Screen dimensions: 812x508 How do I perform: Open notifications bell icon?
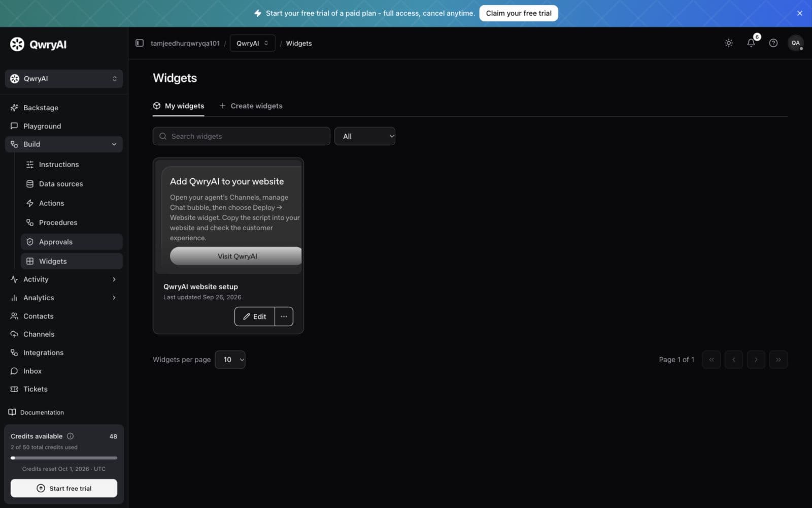(x=751, y=43)
